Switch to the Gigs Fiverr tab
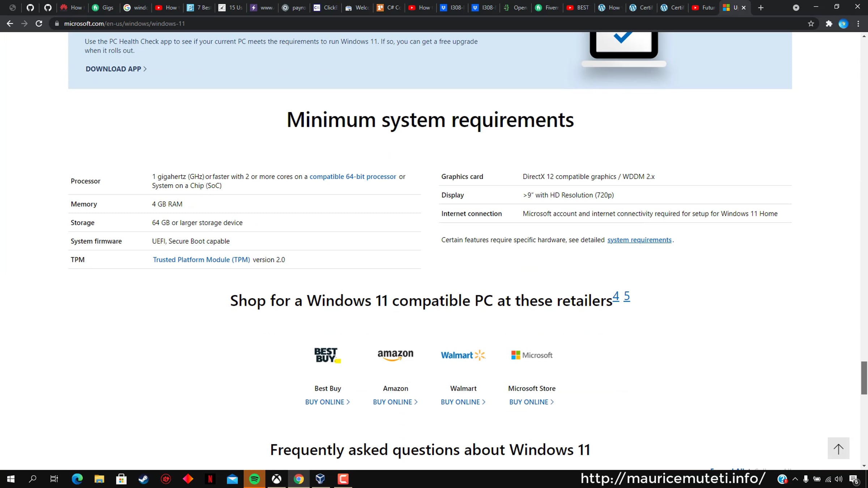868x488 pixels. pyautogui.click(x=103, y=8)
